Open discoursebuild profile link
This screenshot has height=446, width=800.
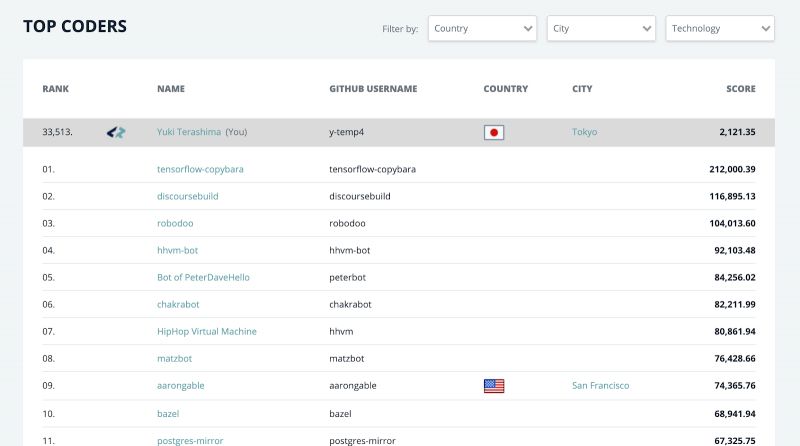click(187, 196)
